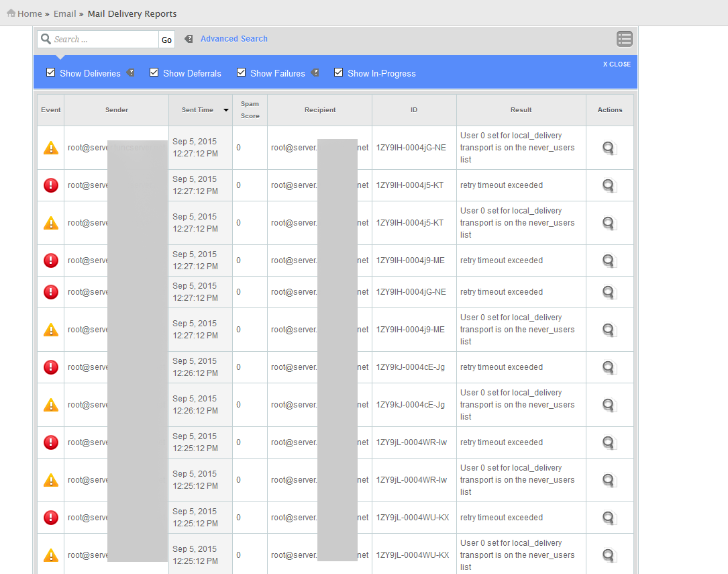Viewport: 728px width, 574px height.
Task: Go to Email in the breadcrumb
Action: point(64,13)
